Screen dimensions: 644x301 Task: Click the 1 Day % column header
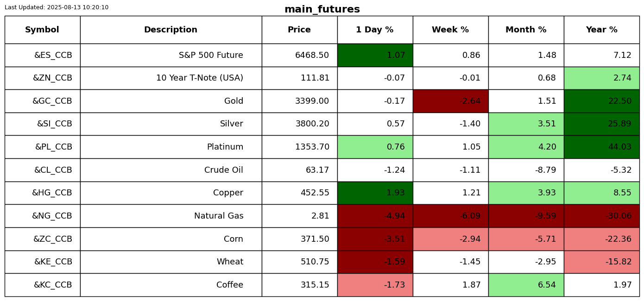pos(375,30)
